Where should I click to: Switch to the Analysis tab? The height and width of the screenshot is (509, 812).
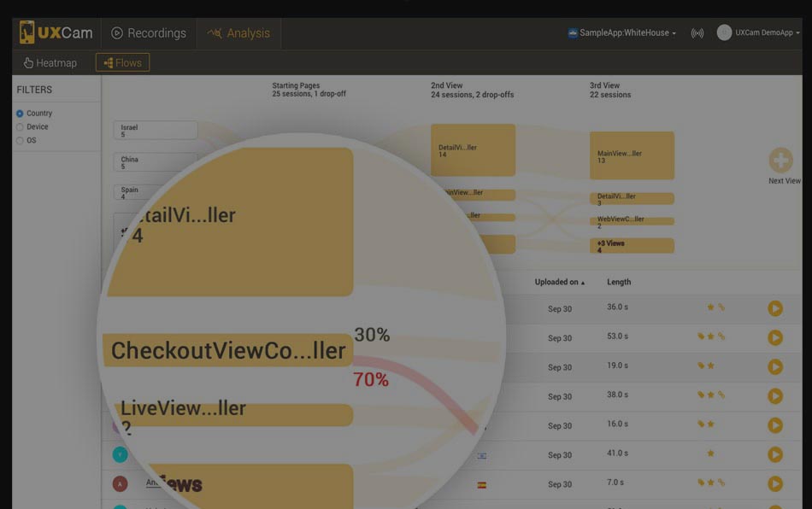pos(238,33)
